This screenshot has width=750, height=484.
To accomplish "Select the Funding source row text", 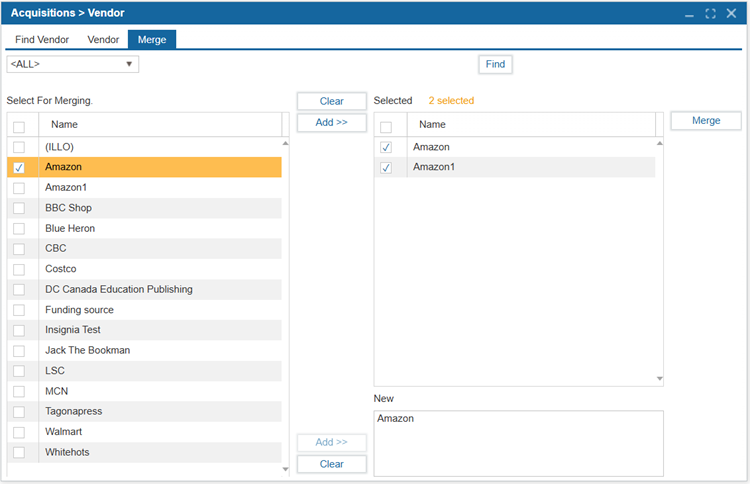I will (79, 310).
